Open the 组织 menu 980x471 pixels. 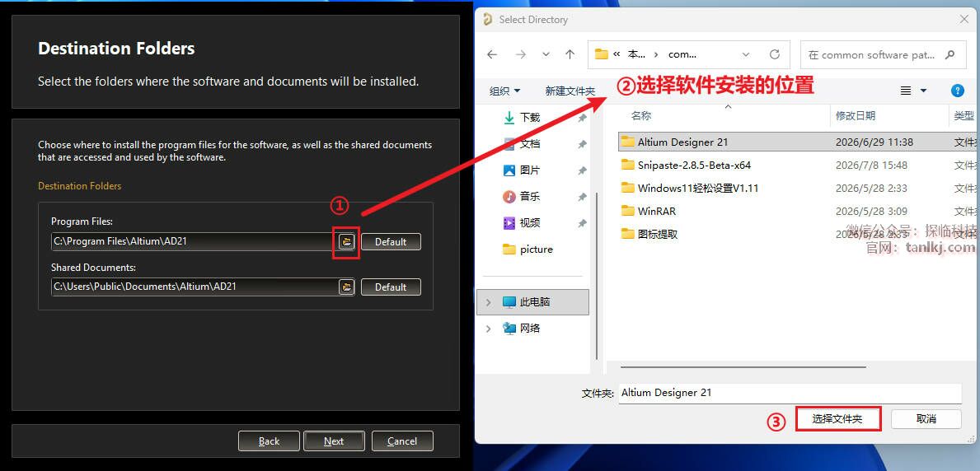tap(505, 91)
